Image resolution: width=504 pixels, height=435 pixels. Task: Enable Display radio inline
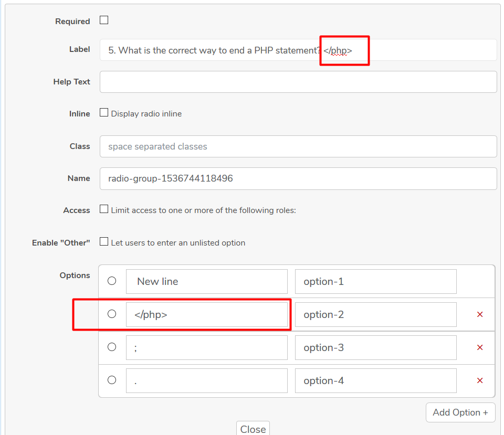(103, 111)
